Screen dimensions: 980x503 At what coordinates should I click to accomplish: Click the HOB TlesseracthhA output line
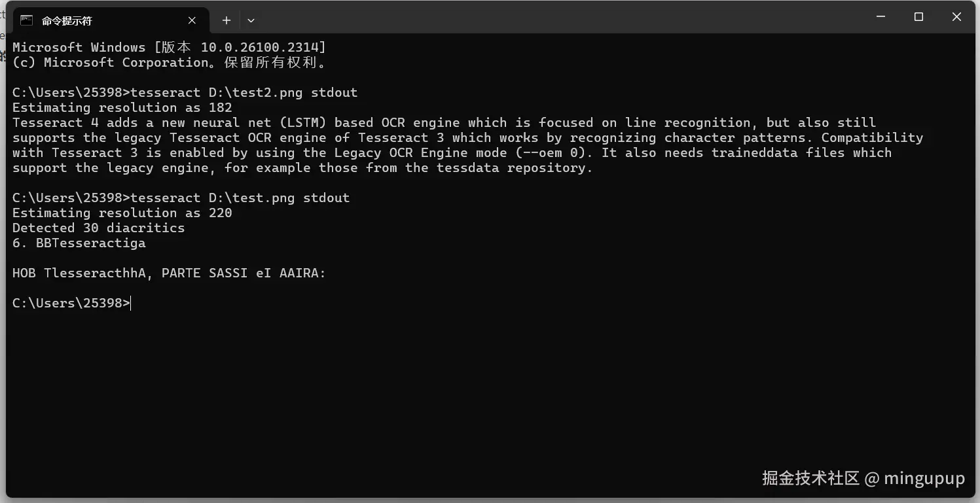(x=169, y=273)
